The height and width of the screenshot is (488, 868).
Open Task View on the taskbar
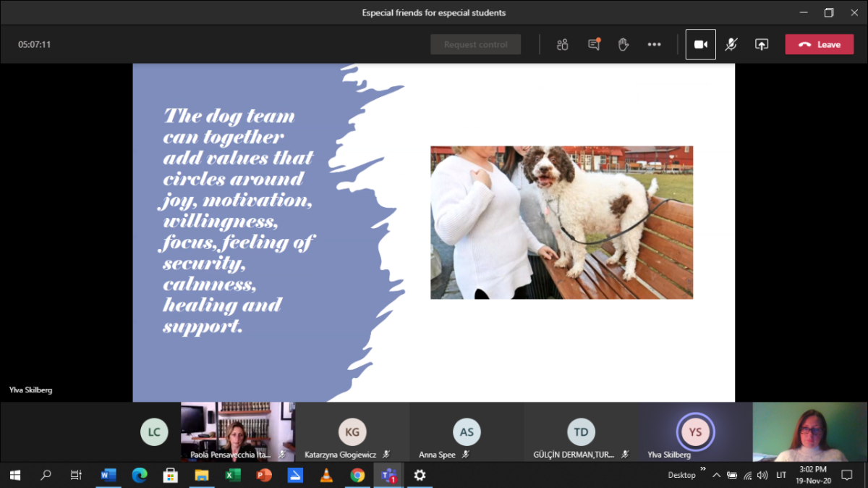(76, 476)
